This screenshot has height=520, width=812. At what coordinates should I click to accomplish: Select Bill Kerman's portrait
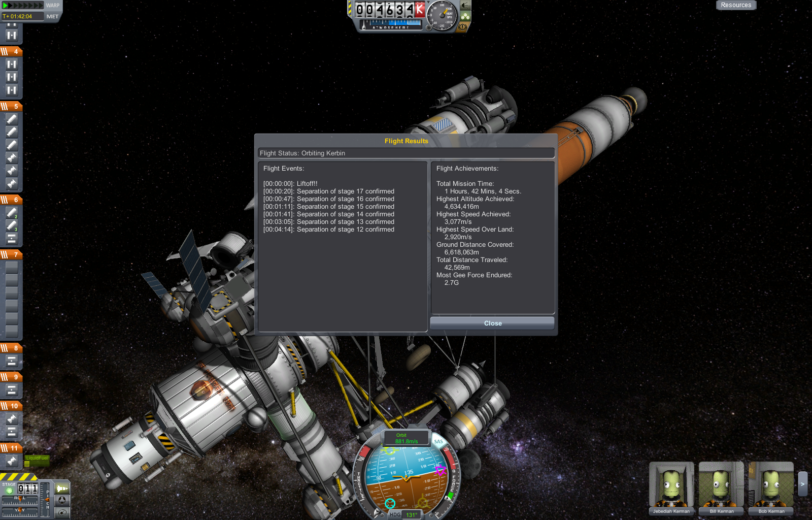pos(721,488)
